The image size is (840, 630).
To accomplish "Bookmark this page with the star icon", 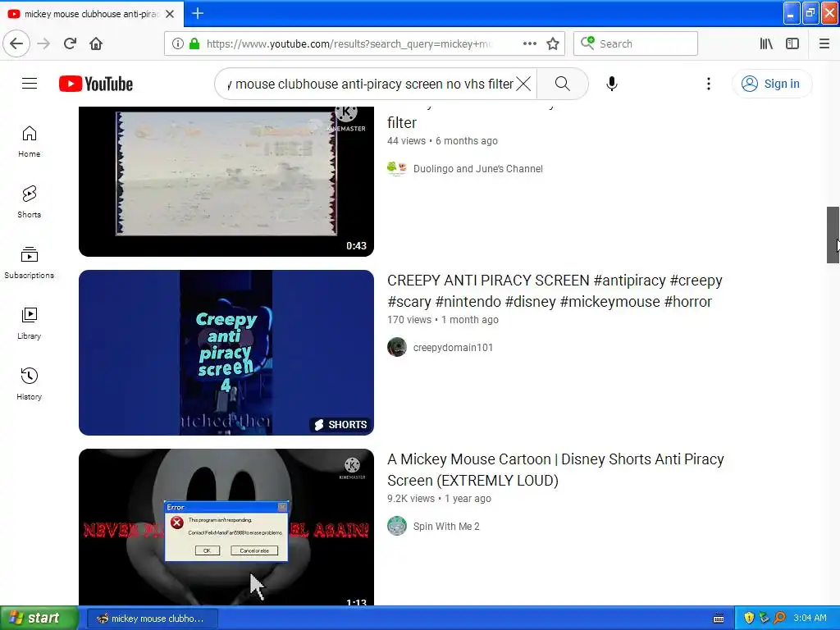I will pyautogui.click(x=553, y=43).
